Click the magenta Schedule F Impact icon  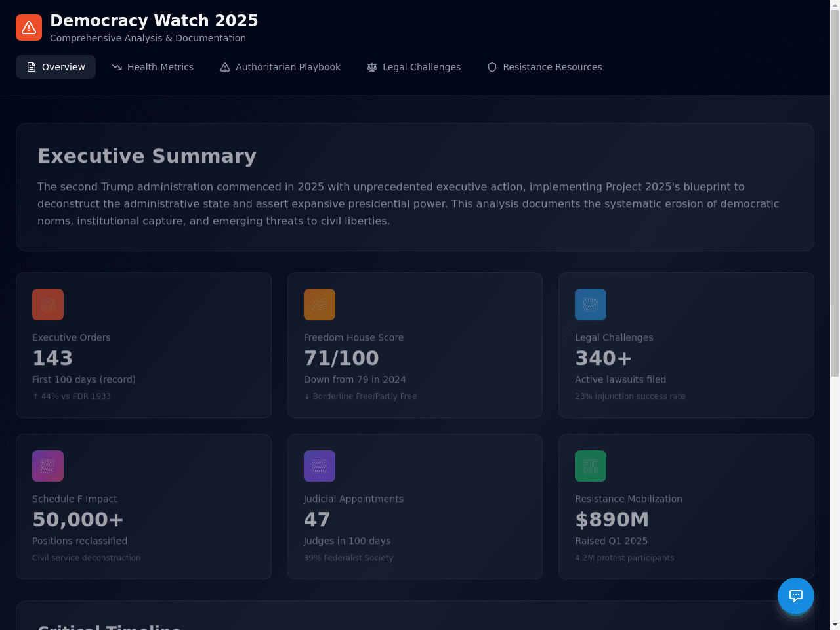coord(48,466)
